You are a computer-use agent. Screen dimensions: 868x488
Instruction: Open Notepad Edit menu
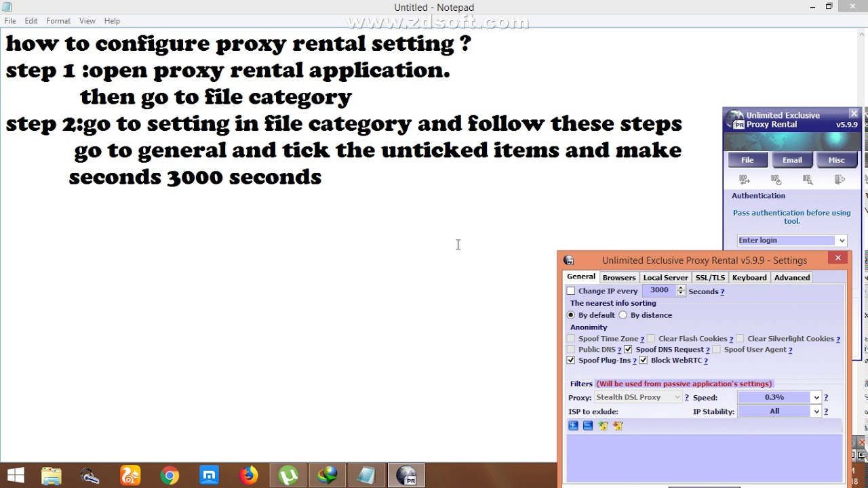(x=31, y=21)
